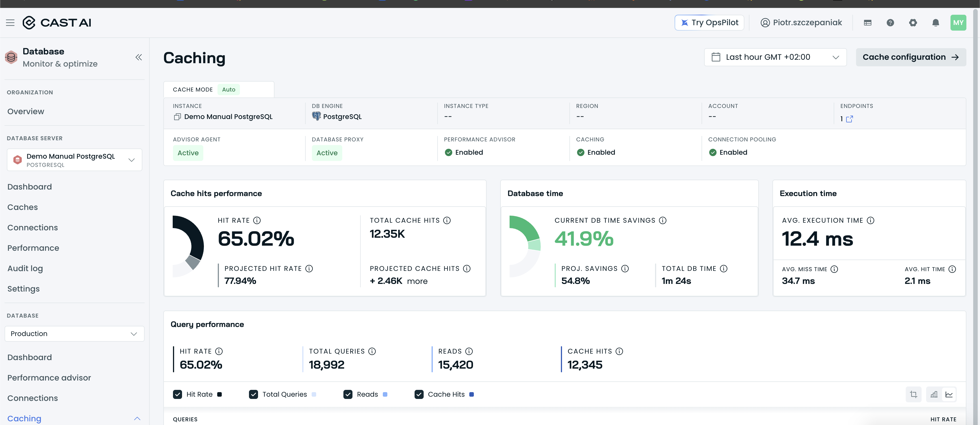Open the Audit log page

click(x=25, y=268)
